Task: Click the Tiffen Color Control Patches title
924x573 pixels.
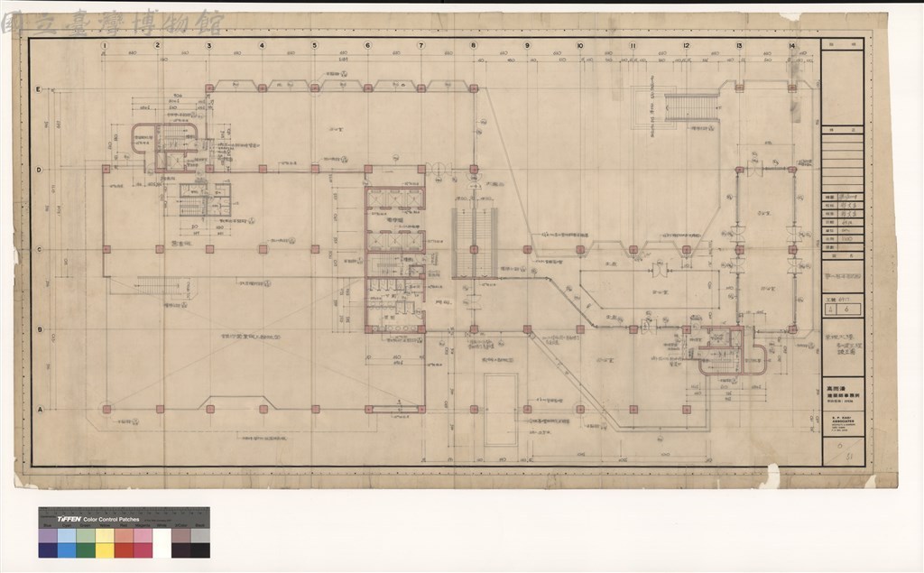Action: pos(97,520)
